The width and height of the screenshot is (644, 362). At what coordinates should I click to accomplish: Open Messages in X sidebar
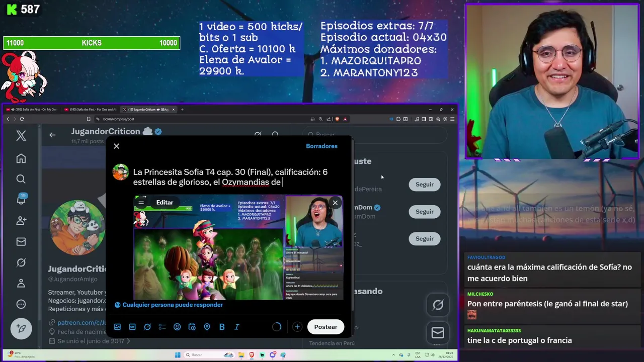click(x=21, y=242)
